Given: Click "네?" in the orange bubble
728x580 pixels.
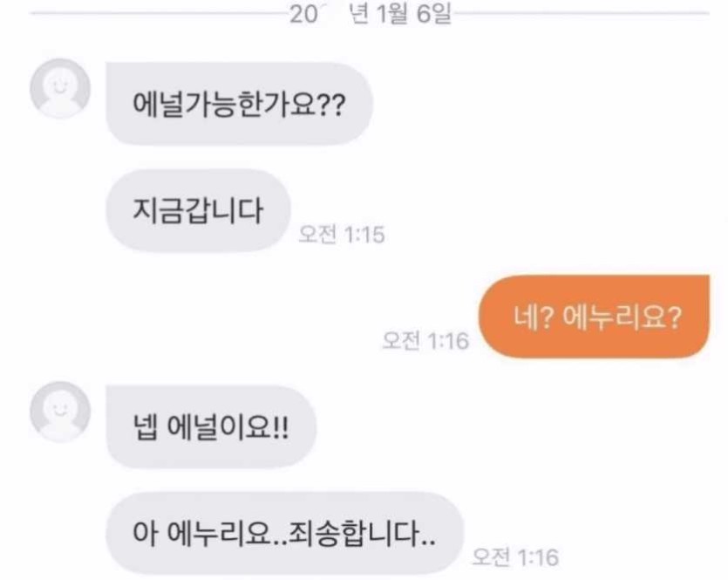Looking at the screenshot, I should [534, 317].
